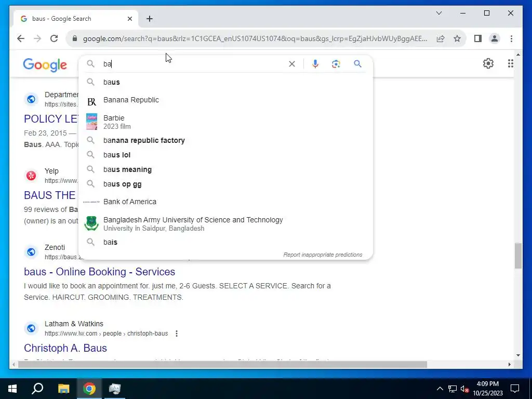
Task: Select the 'baus' suggestion
Action: (225, 82)
